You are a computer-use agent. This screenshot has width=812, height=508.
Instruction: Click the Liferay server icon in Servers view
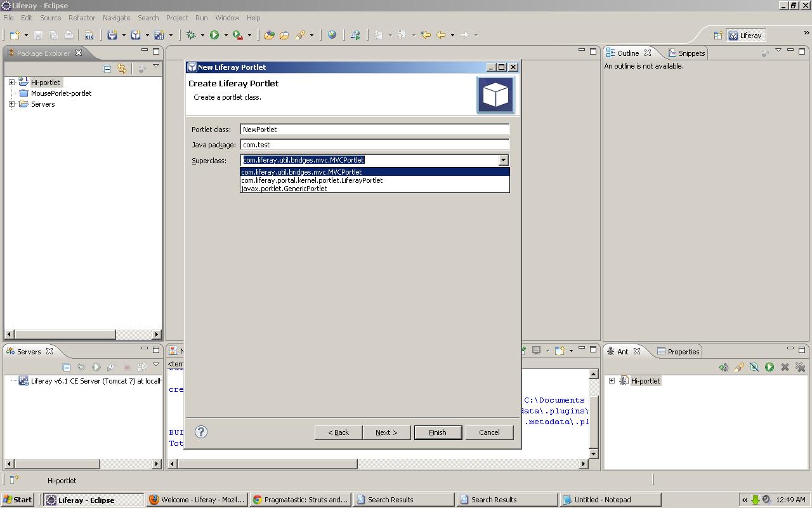[x=23, y=381]
